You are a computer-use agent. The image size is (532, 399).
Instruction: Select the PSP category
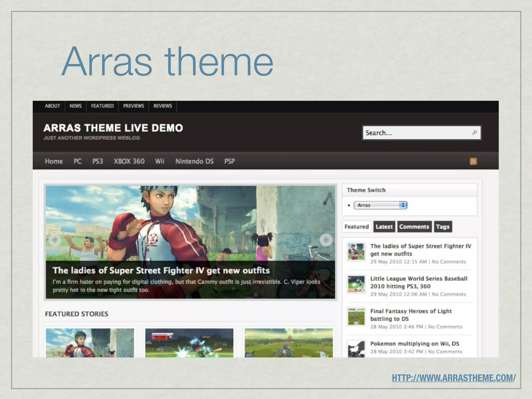pos(230,161)
